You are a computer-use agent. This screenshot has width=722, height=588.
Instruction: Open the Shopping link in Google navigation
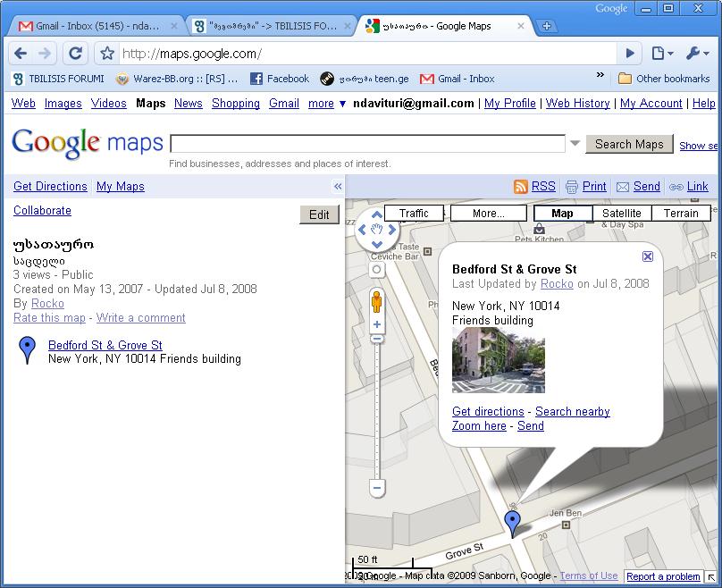point(236,103)
